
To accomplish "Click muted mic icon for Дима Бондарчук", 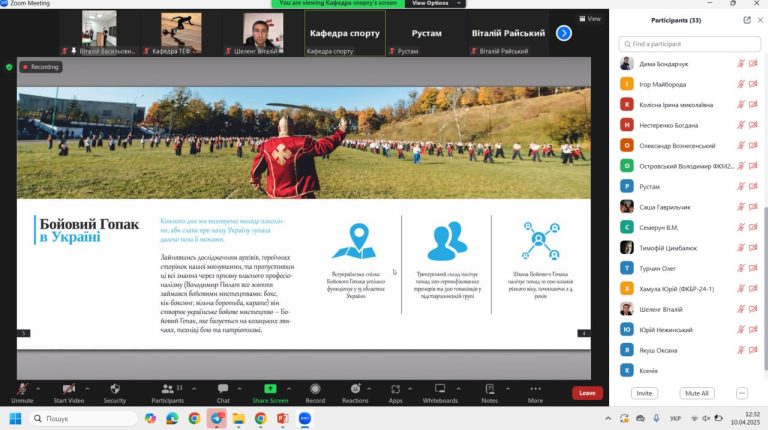I will [x=741, y=64].
